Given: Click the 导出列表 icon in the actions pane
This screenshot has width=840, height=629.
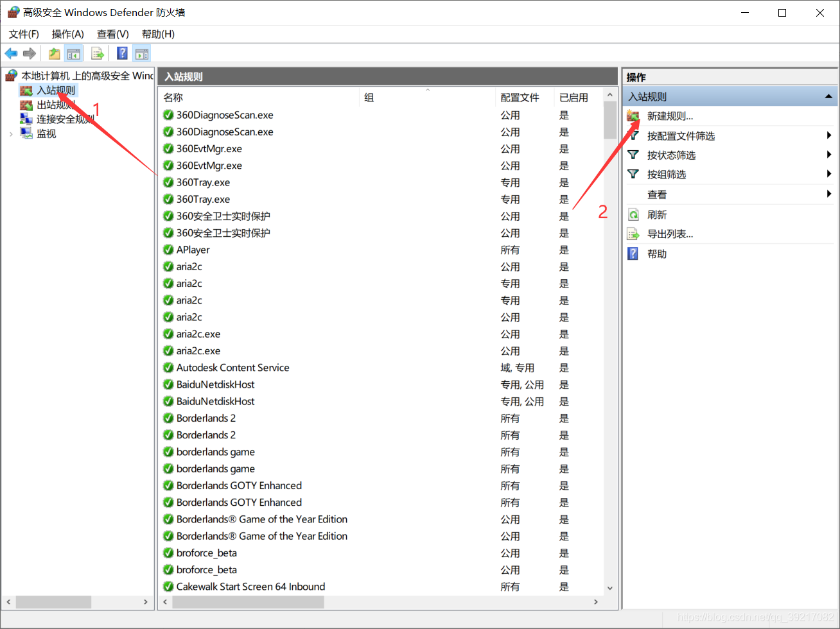Looking at the screenshot, I should [x=633, y=234].
